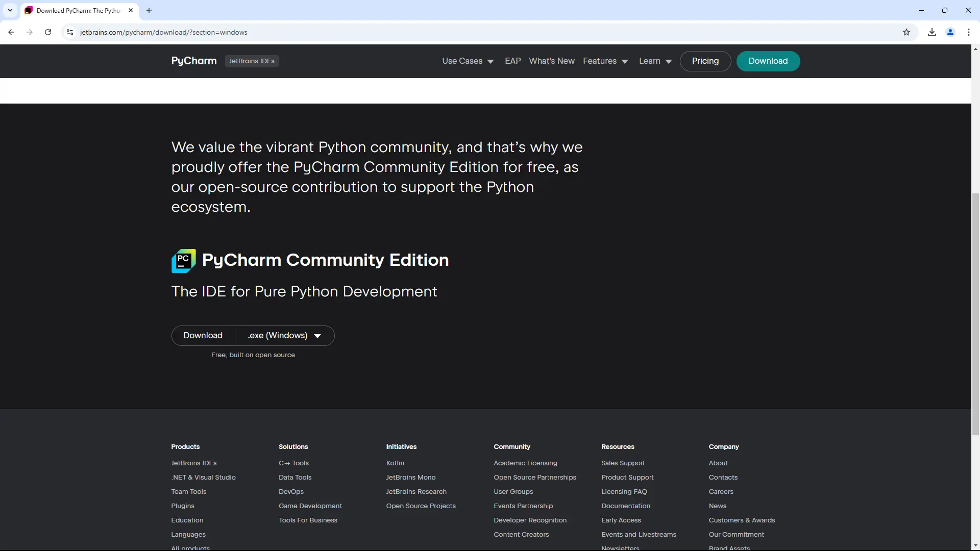Click the PyCharm Community Edition logo
980x551 pixels.
click(x=184, y=260)
